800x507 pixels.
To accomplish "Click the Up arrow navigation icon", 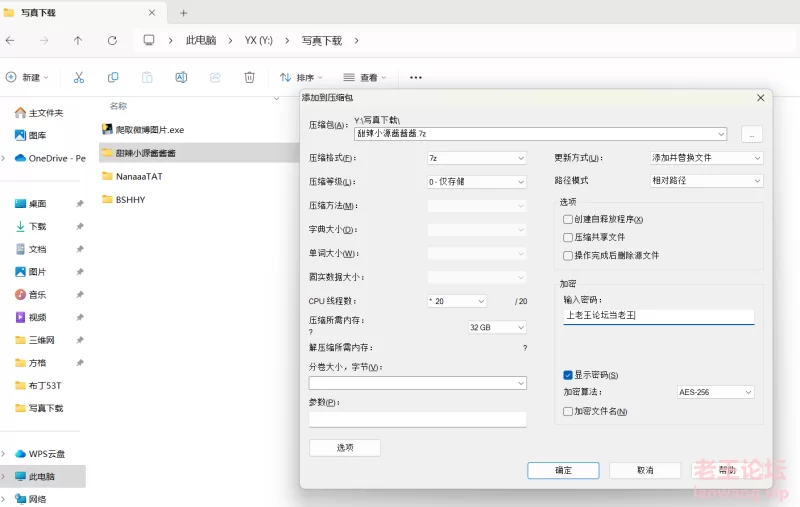I will [x=78, y=40].
